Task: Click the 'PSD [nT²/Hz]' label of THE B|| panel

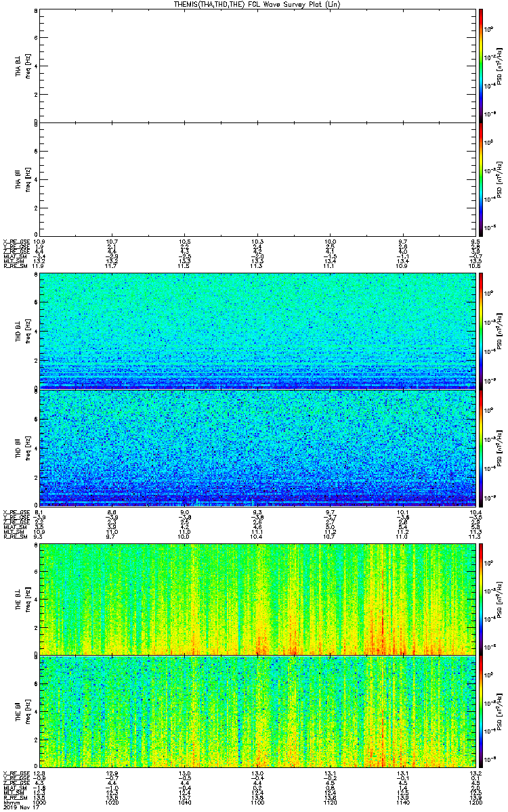Action: [500, 712]
